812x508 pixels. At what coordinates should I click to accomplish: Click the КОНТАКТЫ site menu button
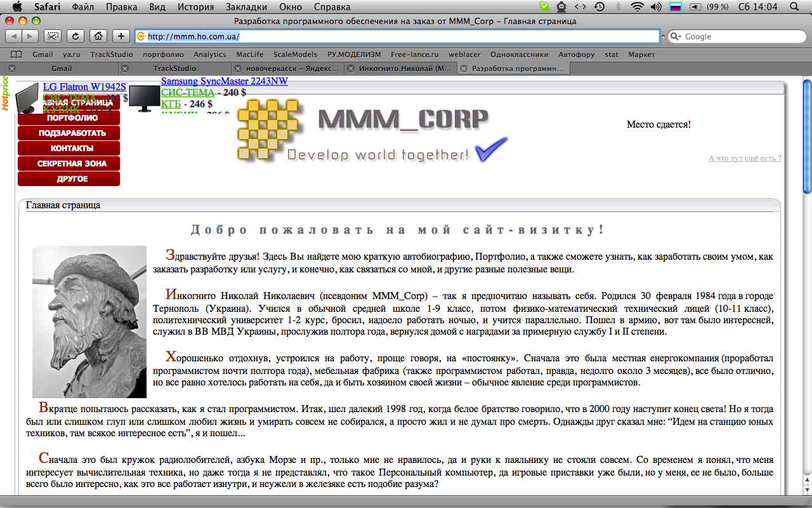click(x=69, y=148)
